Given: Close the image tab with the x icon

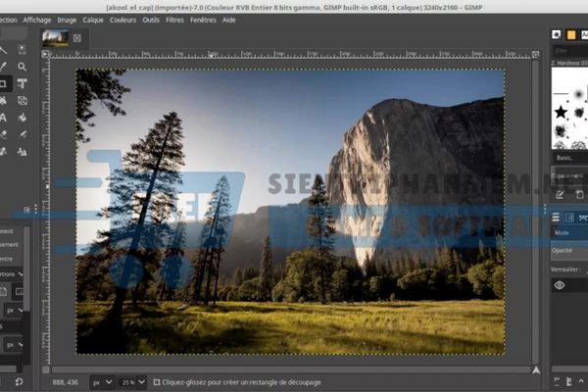Looking at the screenshot, I should [77, 39].
